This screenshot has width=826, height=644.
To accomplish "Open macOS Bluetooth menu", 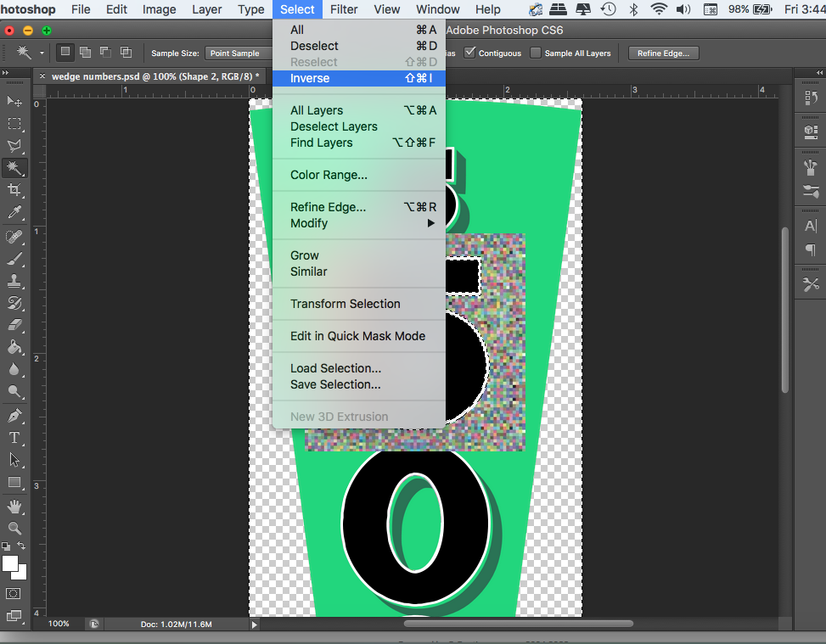I will (x=634, y=9).
